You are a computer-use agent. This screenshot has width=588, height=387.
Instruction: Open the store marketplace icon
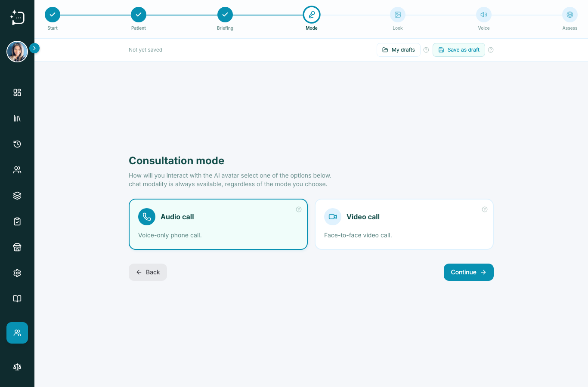tap(17, 247)
